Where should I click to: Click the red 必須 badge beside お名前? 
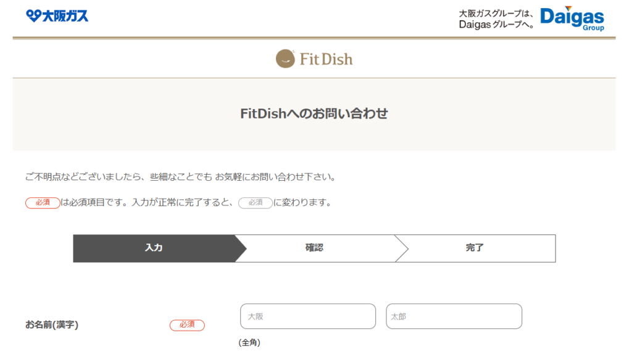(187, 325)
